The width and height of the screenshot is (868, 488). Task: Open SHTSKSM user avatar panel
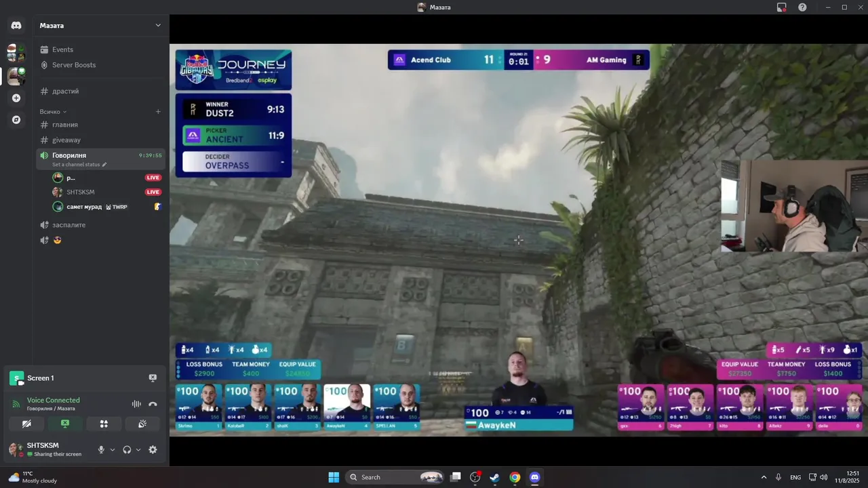tap(16, 449)
